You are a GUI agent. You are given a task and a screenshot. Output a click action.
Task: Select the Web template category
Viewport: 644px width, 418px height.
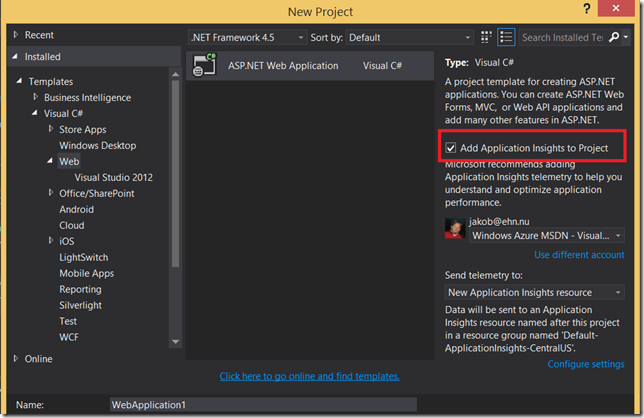pyautogui.click(x=69, y=161)
